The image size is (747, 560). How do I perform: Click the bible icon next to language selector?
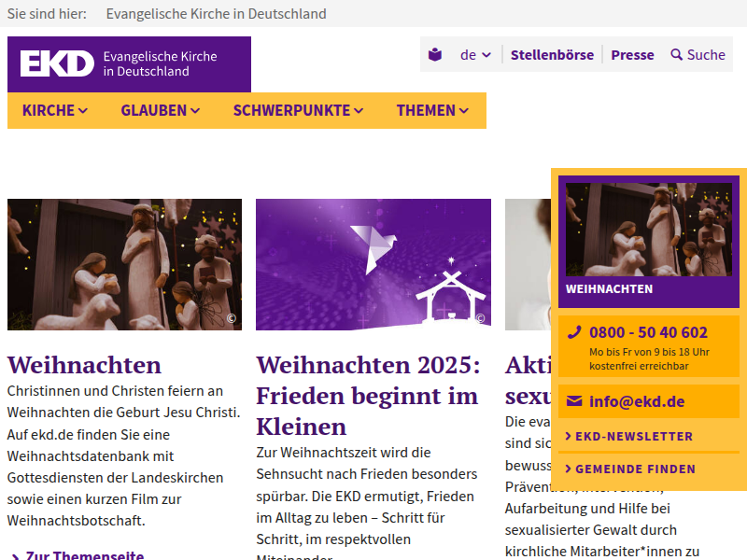tap(434, 54)
